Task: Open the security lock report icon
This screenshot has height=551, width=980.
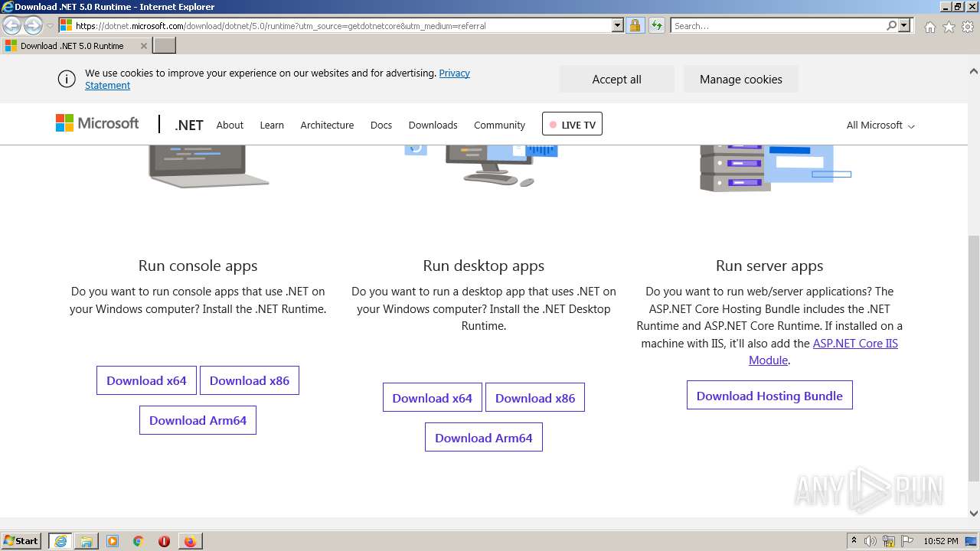Action: tap(635, 25)
